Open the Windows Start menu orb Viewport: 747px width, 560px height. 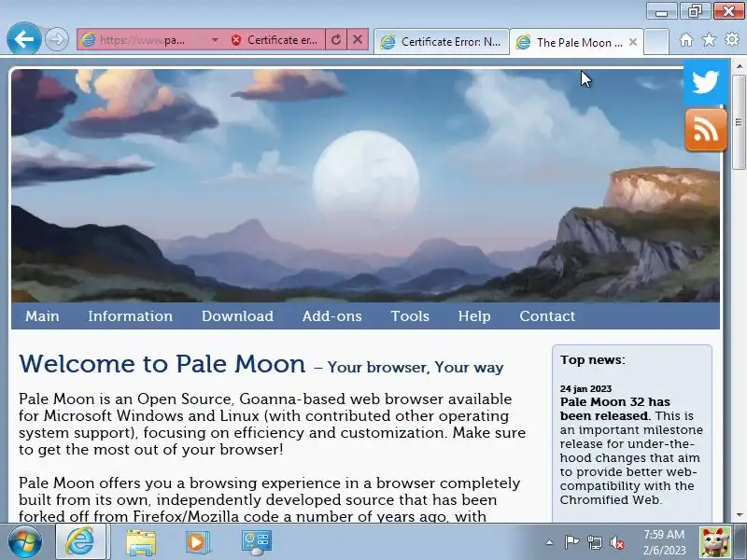[x=25, y=541]
